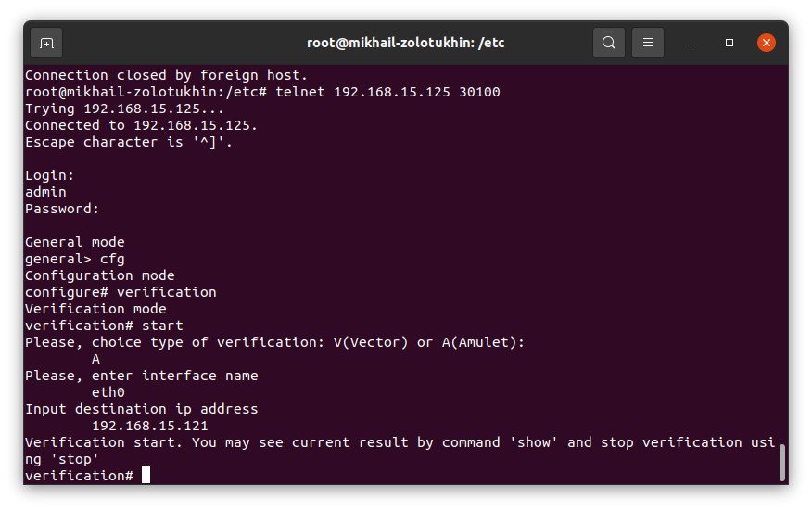Open a new terminal tab
The height and width of the screenshot is (511, 812).
pos(46,43)
